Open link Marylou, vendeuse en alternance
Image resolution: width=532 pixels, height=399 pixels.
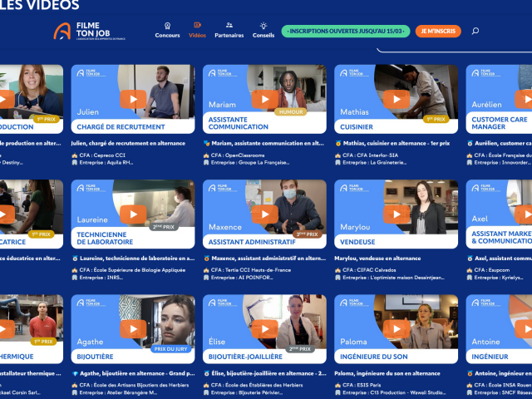coord(377,259)
